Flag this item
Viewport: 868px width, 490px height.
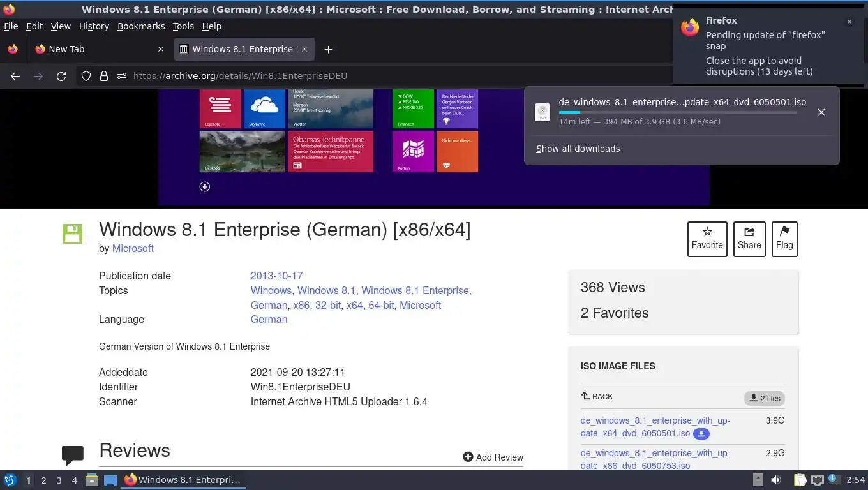784,239
